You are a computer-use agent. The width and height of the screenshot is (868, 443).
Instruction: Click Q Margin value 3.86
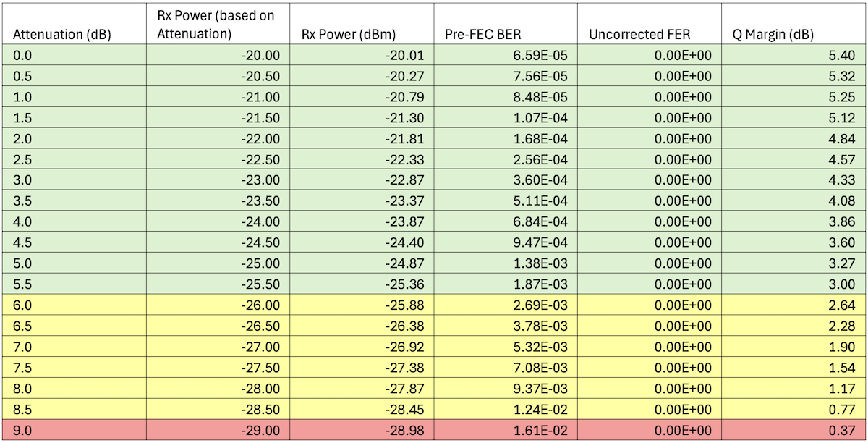[x=793, y=221]
